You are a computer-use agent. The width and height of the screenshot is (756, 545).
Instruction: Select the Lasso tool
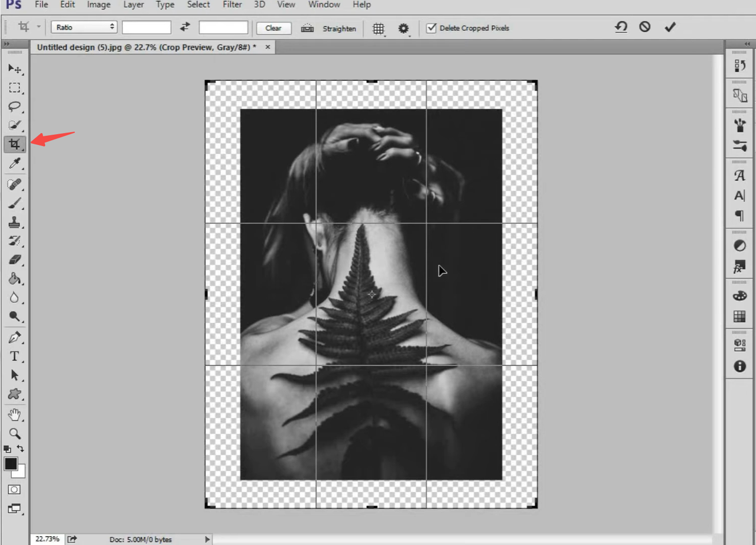(x=15, y=106)
